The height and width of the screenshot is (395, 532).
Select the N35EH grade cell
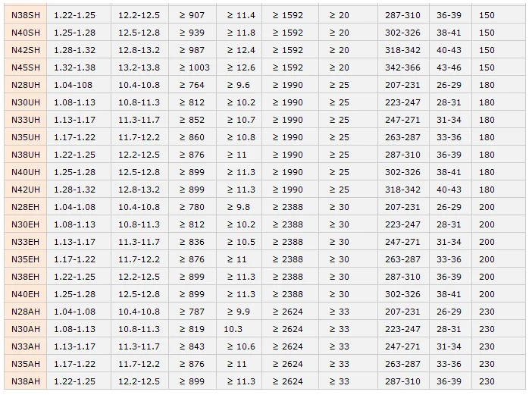[26, 259]
